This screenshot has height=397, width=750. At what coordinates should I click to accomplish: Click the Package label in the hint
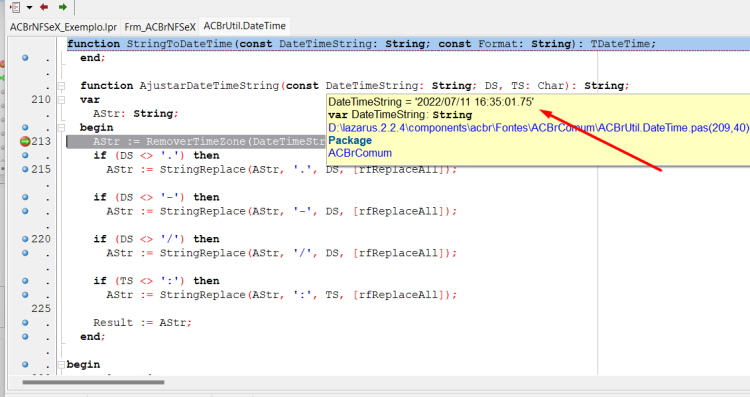click(x=350, y=141)
